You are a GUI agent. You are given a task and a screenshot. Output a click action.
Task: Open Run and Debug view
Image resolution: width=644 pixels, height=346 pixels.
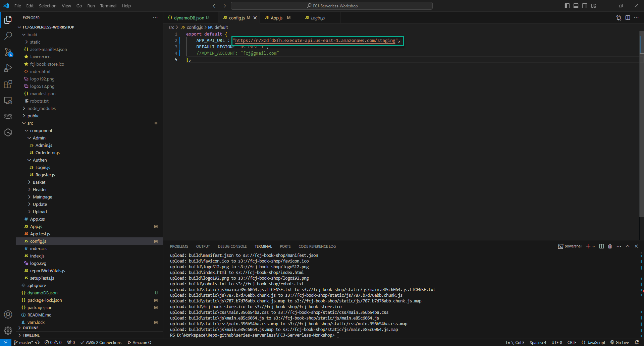(x=8, y=68)
